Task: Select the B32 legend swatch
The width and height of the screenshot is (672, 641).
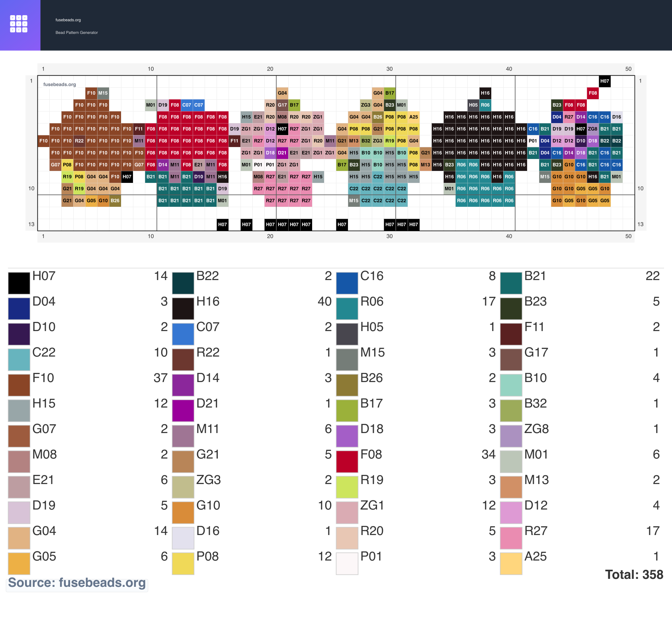Action: pos(511,411)
